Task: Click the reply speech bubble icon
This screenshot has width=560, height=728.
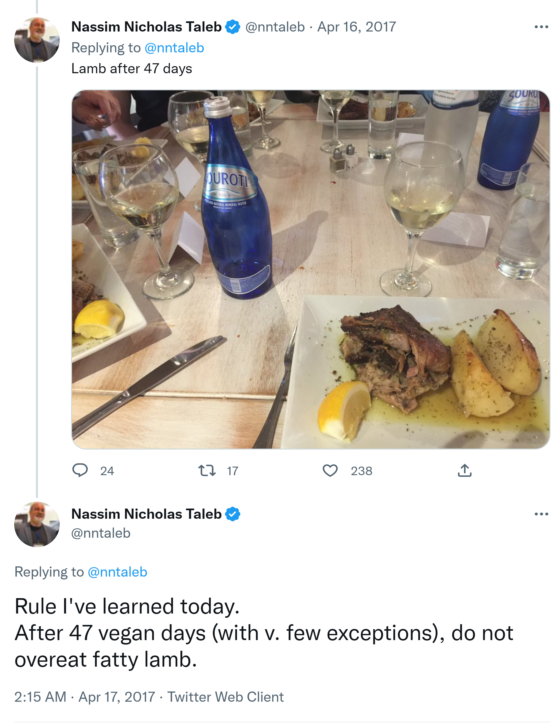Action: [80, 470]
